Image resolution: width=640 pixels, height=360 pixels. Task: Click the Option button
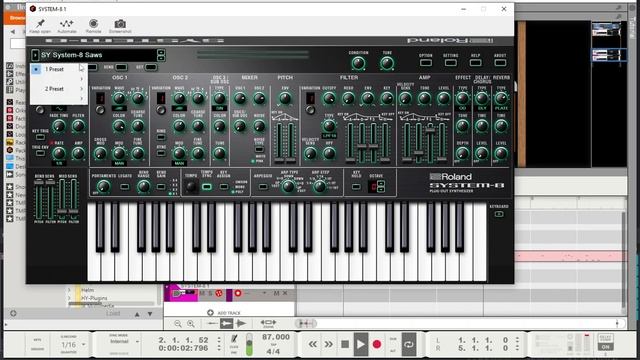(426, 62)
